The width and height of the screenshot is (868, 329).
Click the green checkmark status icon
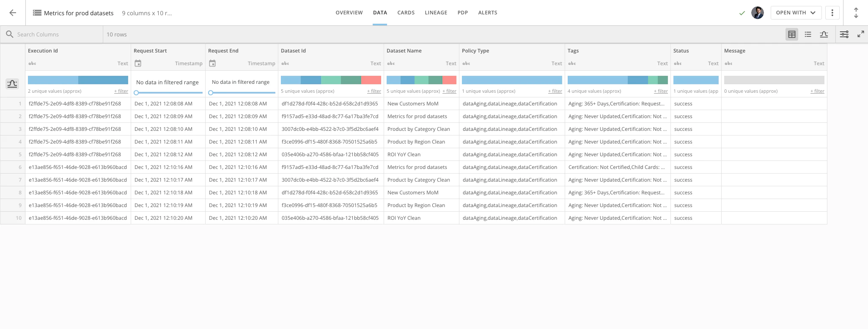pyautogui.click(x=742, y=13)
